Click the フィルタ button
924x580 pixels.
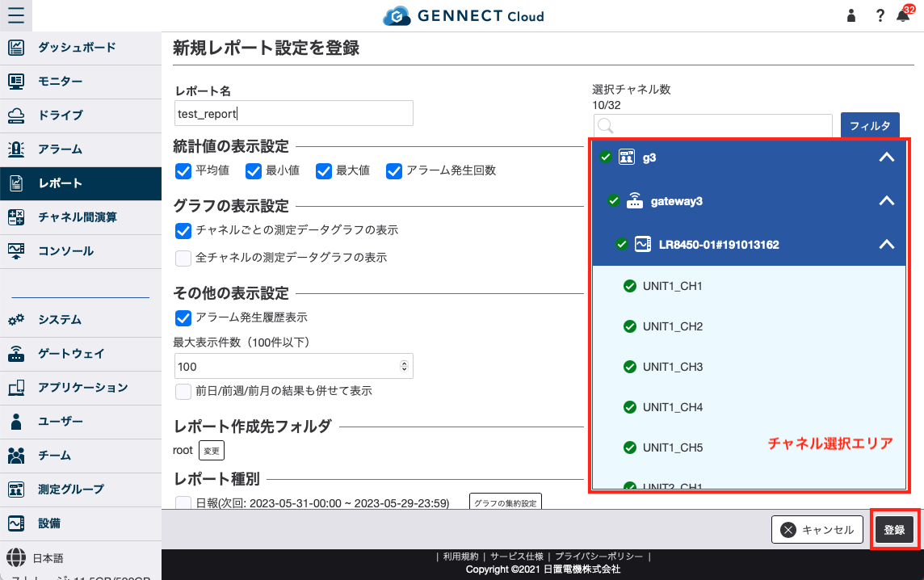click(870, 125)
